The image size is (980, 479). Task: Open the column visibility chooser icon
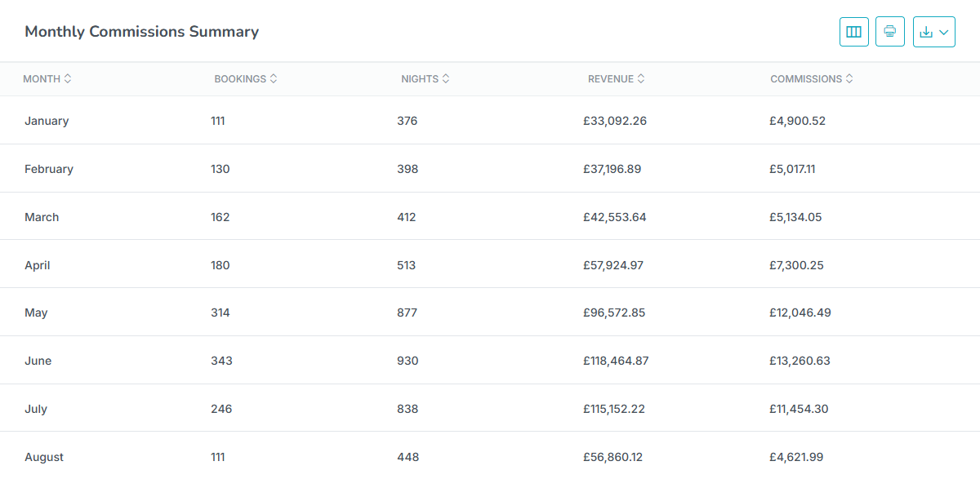(854, 32)
